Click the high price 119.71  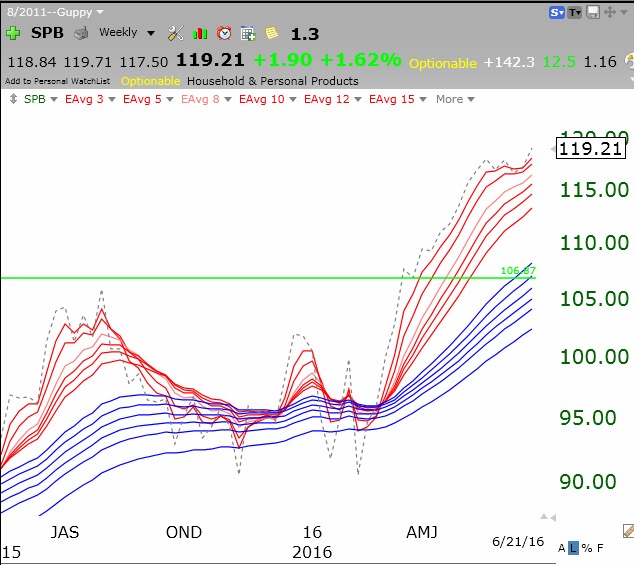[87, 62]
